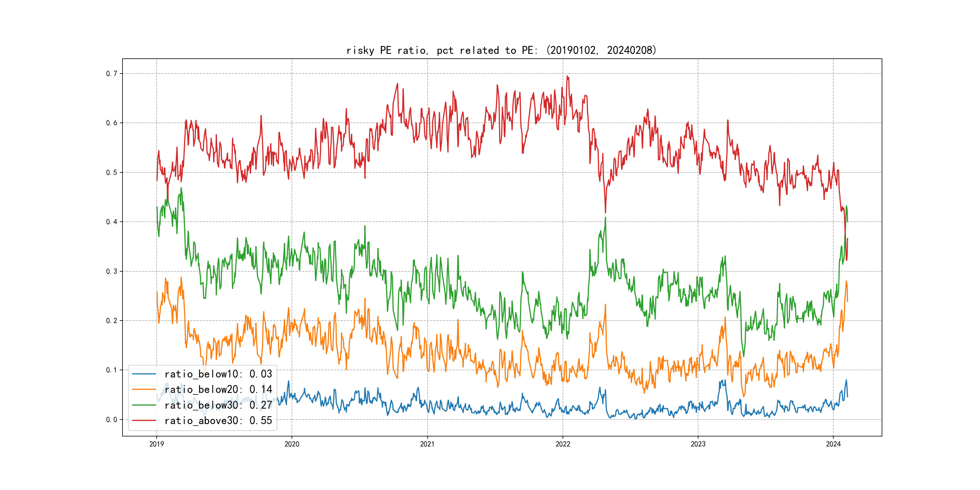Click the 0.0 y-axis tick label
Image resolution: width=980 pixels, height=490 pixels.
coord(112,420)
